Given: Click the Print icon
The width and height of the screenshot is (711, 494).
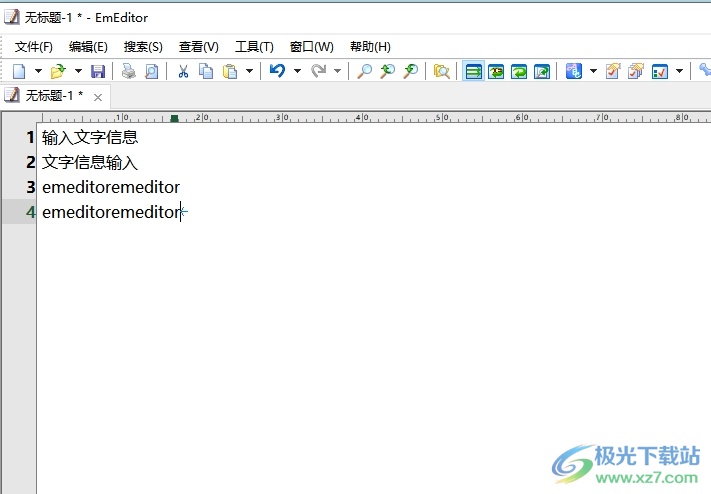Looking at the screenshot, I should point(129,71).
